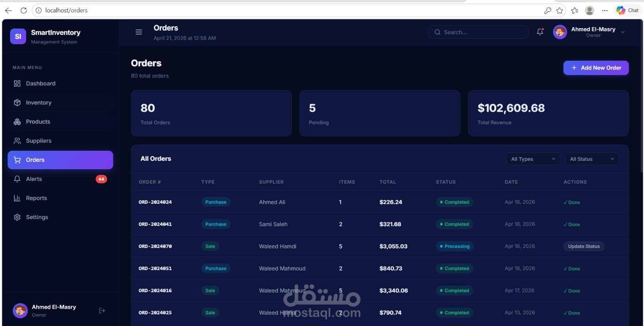
Task: Open the Copilot Chat icon
Action: click(627, 10)
